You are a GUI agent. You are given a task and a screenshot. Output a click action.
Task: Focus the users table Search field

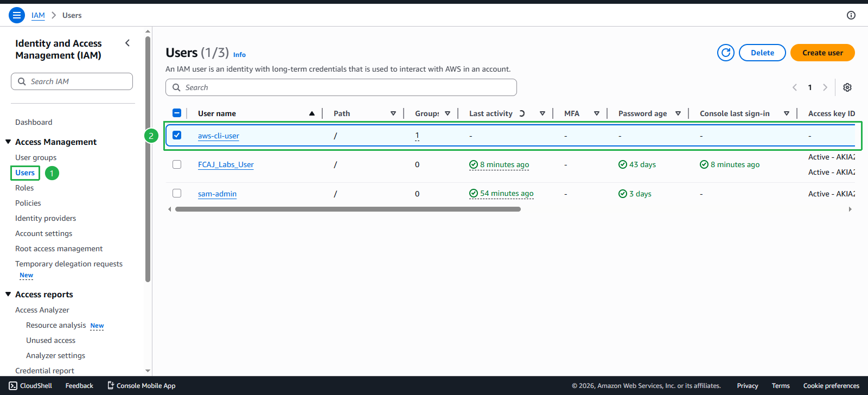(341, 87)
